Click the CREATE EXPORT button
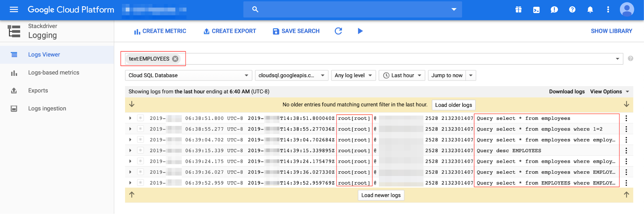Viewport: 644px width, 214px height. 230,31
